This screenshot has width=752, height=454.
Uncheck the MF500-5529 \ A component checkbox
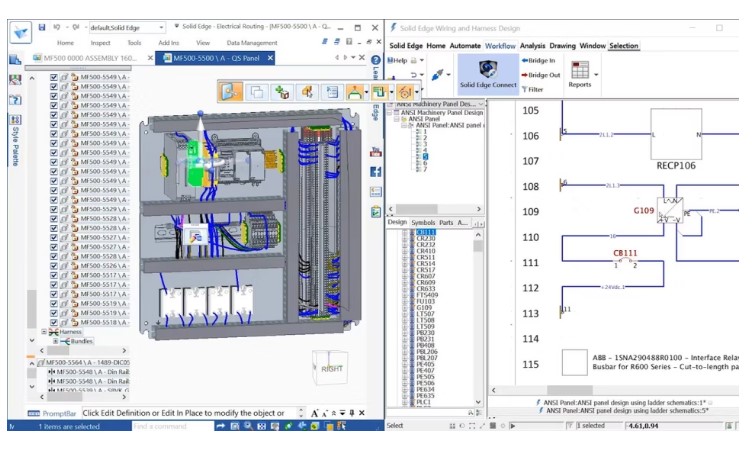click(54, 209)
